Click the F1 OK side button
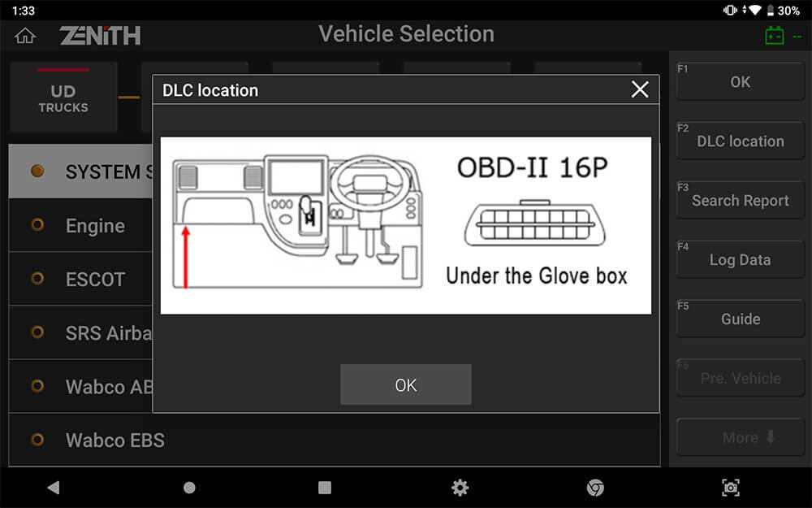 tap(740, 81)
